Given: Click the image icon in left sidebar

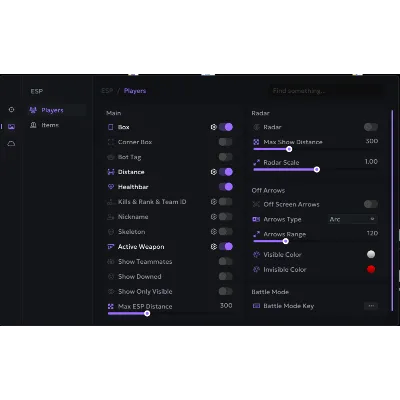Looking at the screenshot, I should tap(11, 127).
